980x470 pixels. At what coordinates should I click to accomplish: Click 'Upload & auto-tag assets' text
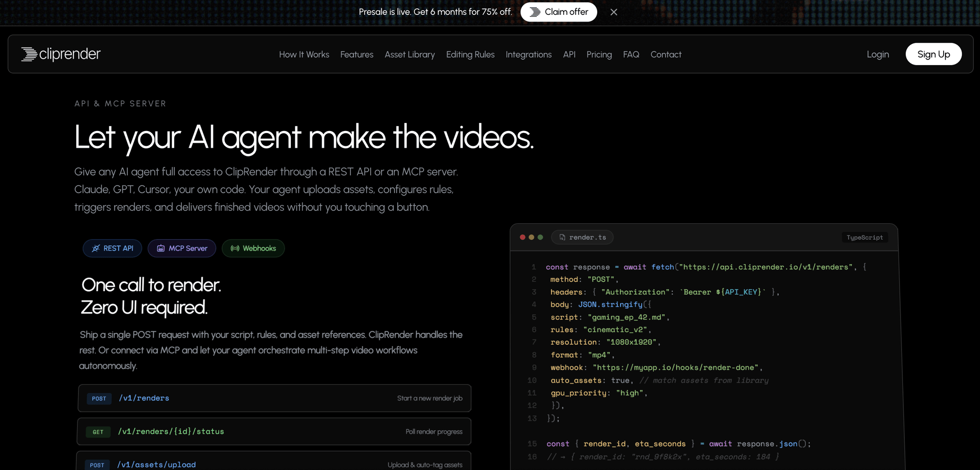425,465
